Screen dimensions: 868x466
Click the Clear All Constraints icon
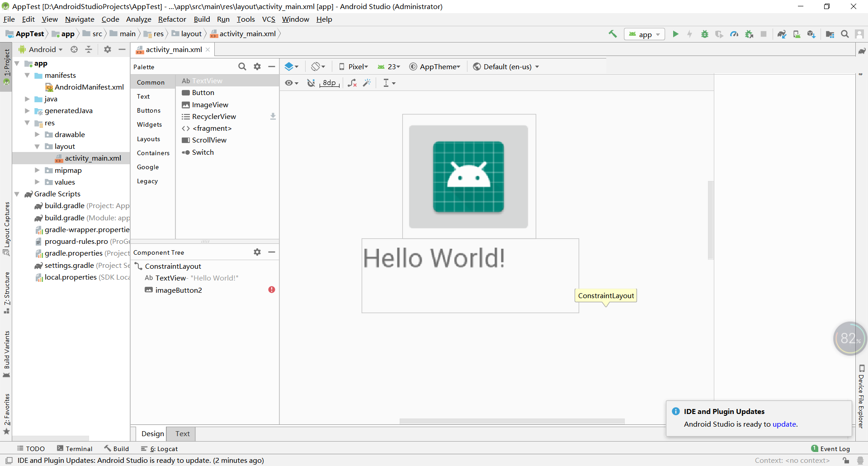[x=352, y=83]
